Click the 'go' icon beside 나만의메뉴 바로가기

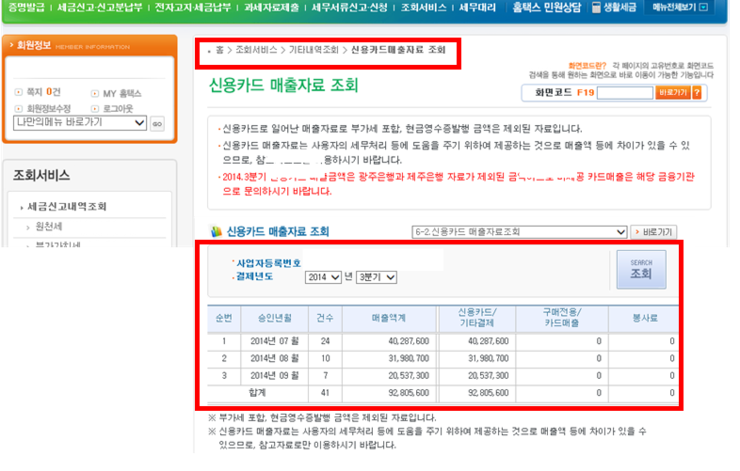pyautogui.click(x=157, y=123)
